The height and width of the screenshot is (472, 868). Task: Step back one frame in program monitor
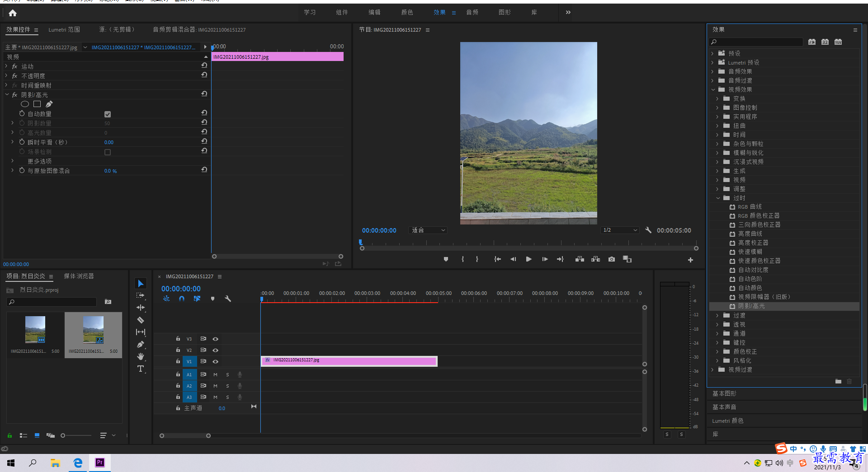point(513,259)
